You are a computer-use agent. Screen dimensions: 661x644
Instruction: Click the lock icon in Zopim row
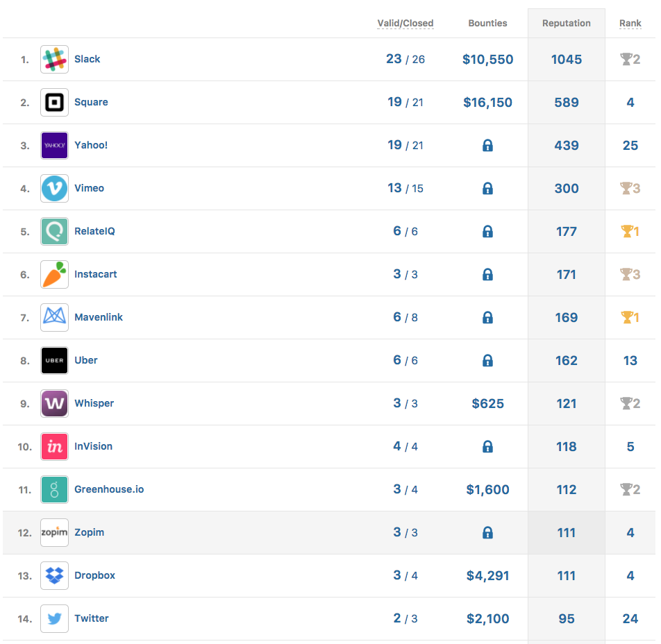pyautogui.click(x=487, y=533)
